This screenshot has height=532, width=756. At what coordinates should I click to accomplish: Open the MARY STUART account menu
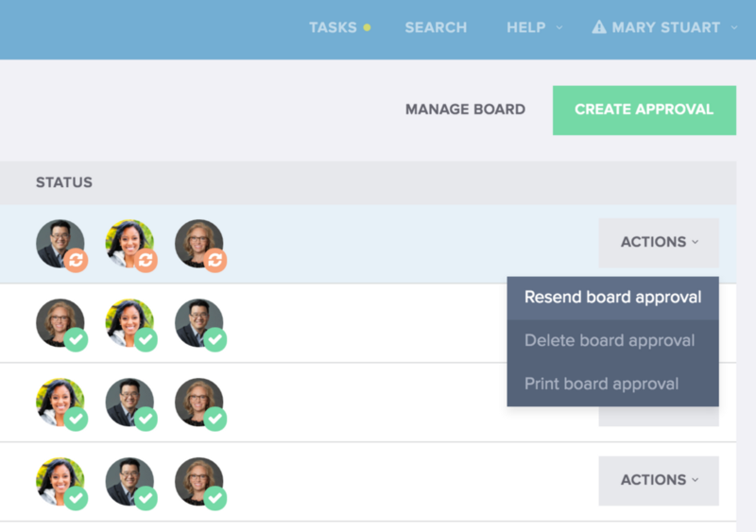point(666,27)
